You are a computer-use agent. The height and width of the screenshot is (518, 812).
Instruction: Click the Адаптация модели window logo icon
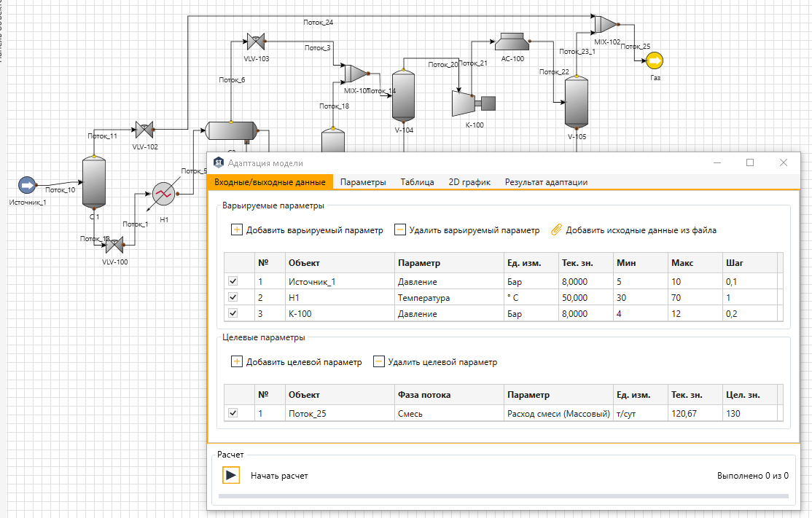(x=219, y=162)
